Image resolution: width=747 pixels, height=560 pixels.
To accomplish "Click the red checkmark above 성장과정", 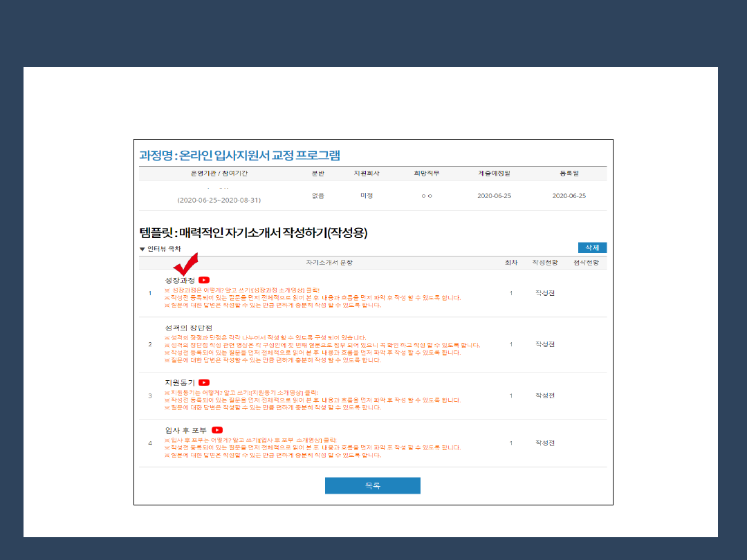I will pos(185,264).
